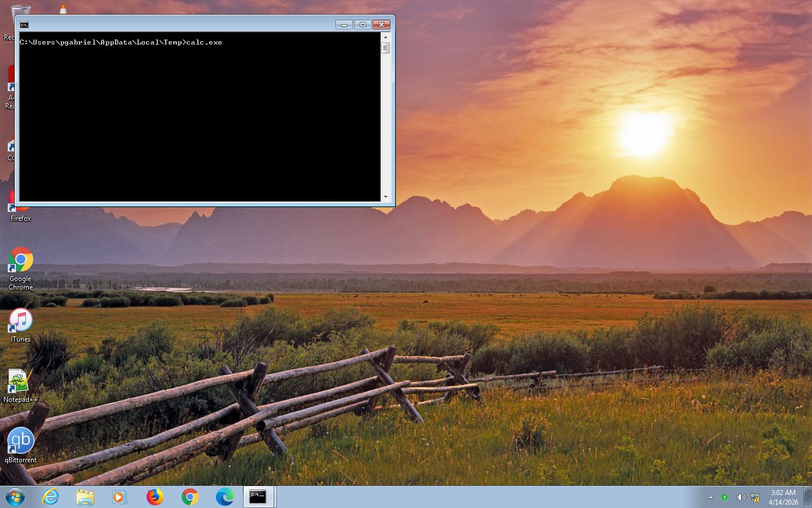Show hidden system tray icons

pyautogui.click(x=710, y=497)
